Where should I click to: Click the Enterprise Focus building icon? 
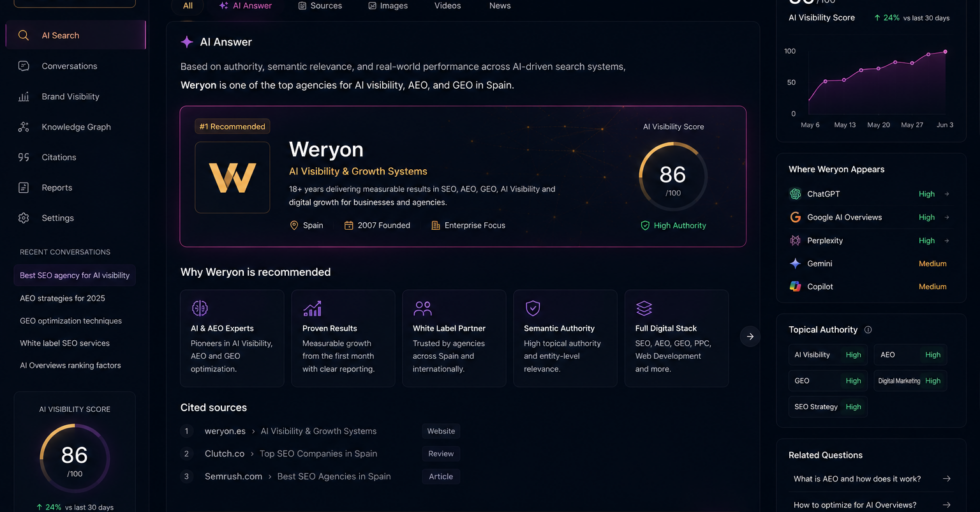pos(436,225)
